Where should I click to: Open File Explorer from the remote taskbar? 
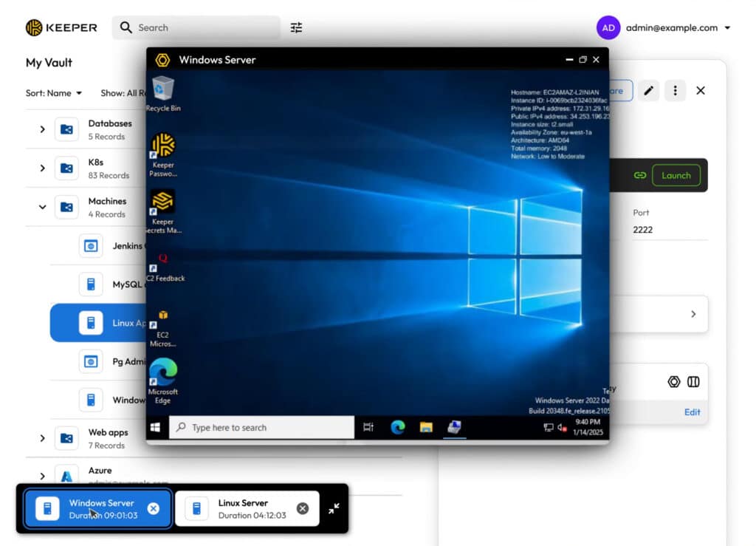[x=426, y=427]
